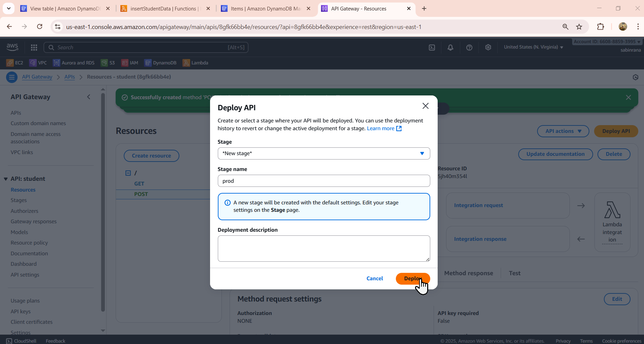Open the United States (N. Virginia) region selector

(x=533, y=47)
